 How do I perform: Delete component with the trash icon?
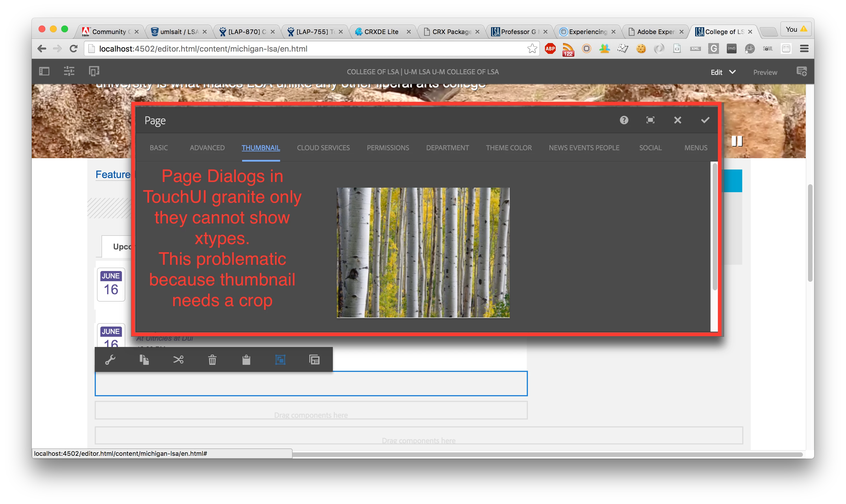(212, 360)
